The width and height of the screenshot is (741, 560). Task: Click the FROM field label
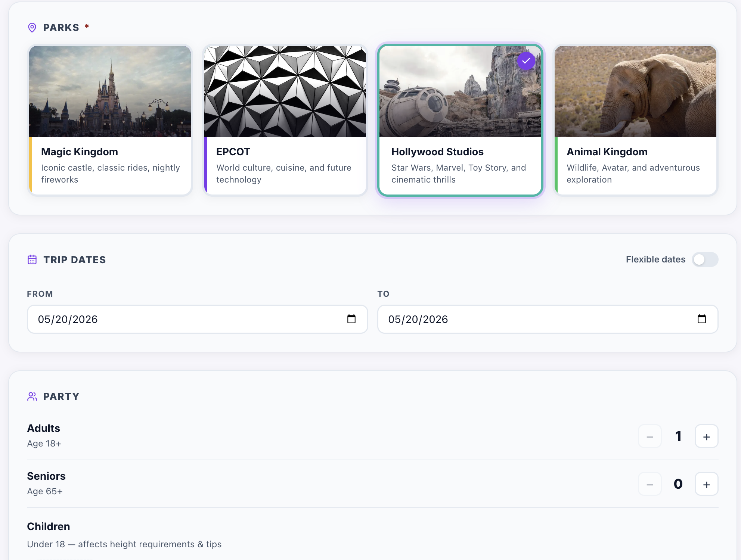40,294
